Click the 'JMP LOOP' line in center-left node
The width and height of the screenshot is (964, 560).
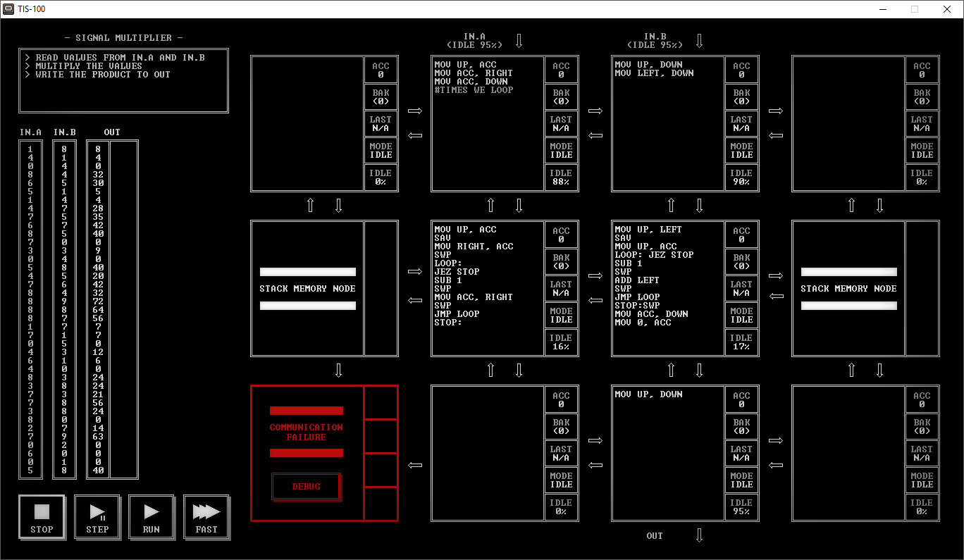[457, 314]
